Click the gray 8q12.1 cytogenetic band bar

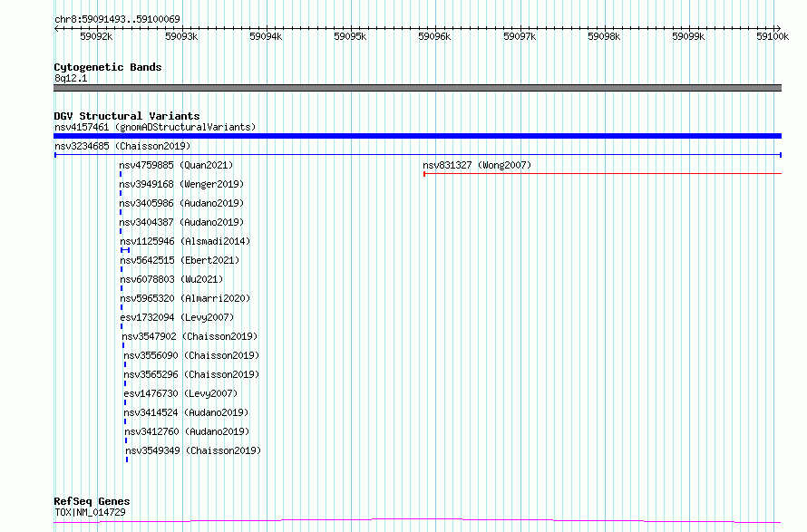coord(417,88)
